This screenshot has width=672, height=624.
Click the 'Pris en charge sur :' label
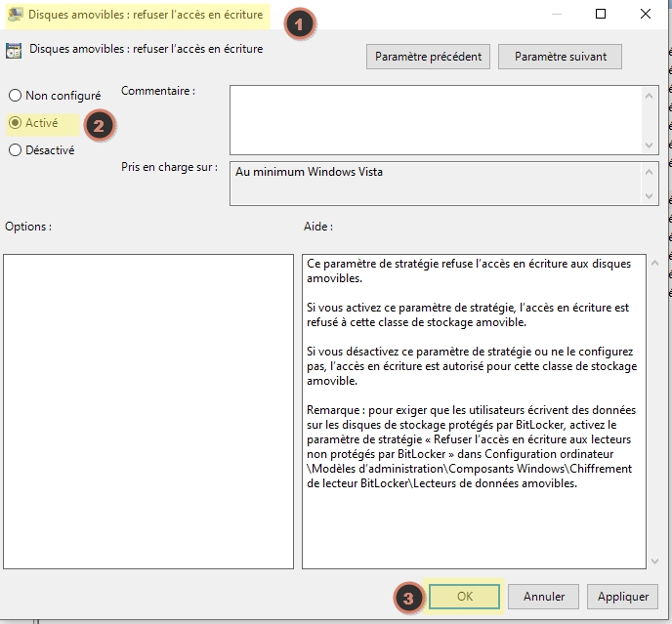pos(169,167)
